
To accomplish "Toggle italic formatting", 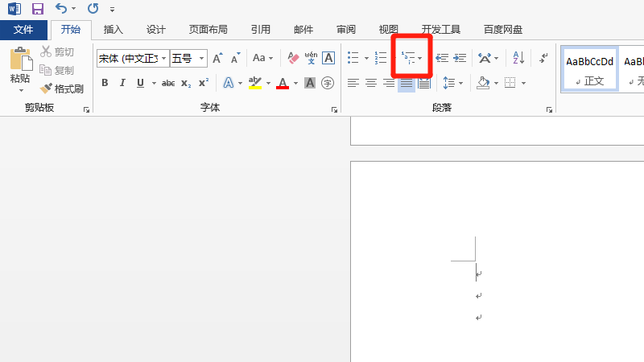I will pos(122,83).
